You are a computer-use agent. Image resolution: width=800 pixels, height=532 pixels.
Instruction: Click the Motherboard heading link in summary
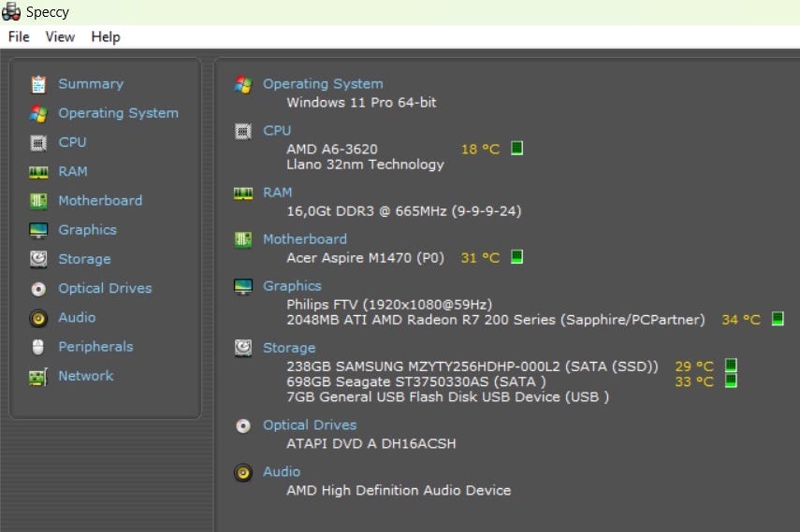305,239
